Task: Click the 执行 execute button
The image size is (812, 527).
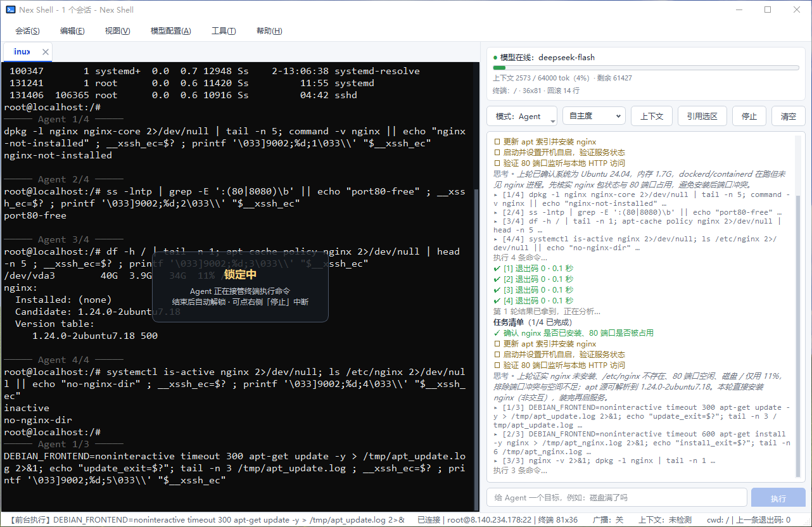Action: coord(778,498)
